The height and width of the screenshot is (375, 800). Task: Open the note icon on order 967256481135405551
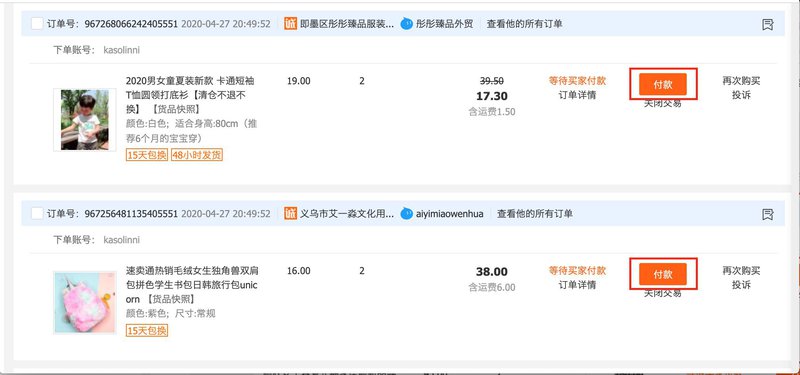(767, 214)
